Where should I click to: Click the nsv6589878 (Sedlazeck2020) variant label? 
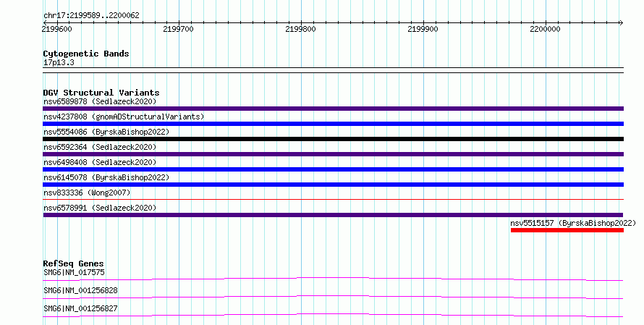click(100, 101)
